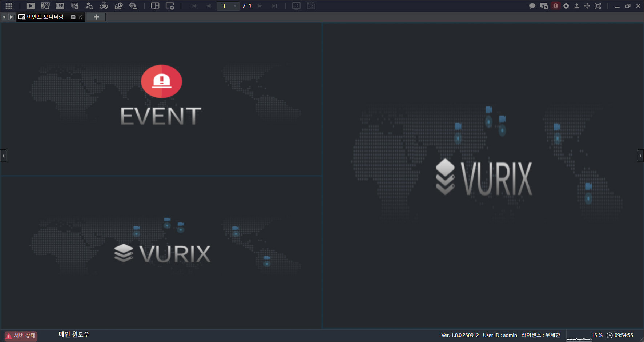The height and width of the screenshot is (342, 644).
Task: Click the add monitor window icon
Action: pos(170,6)
